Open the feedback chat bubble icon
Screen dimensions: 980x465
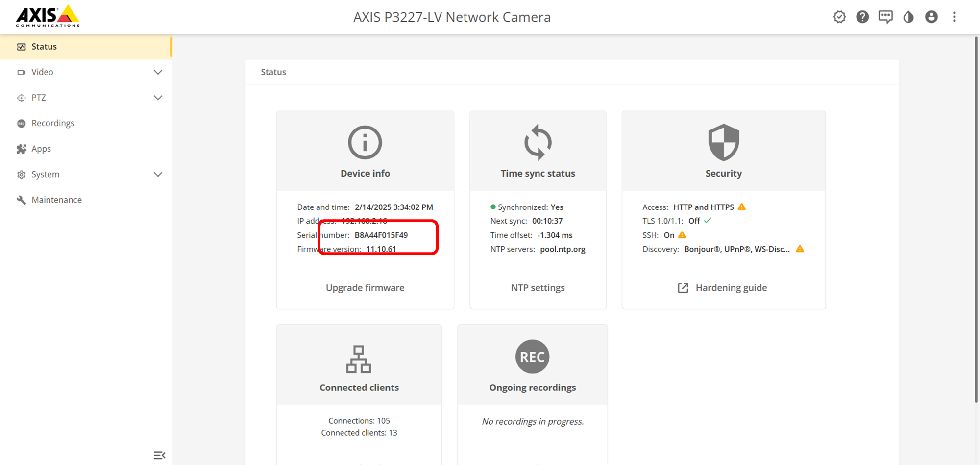coord(885,17)
